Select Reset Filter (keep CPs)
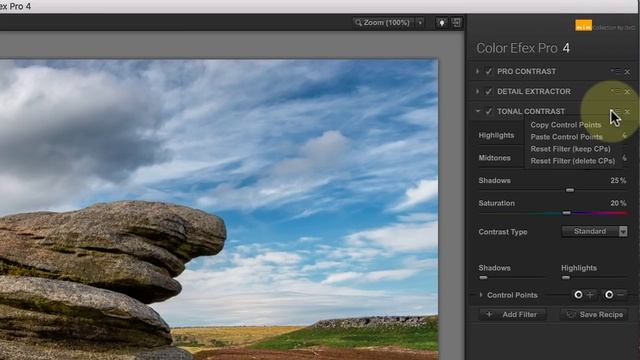640x360 pixels. pyautogui.click(x=570, y=149)
